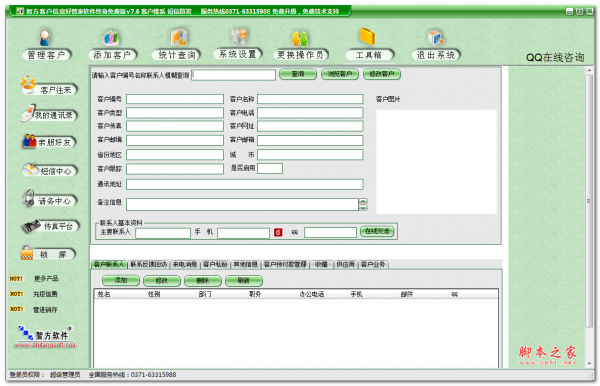Click the 浏览客户 button
Image resolution: width=600 pixels, height=386 pixels.
340,74
